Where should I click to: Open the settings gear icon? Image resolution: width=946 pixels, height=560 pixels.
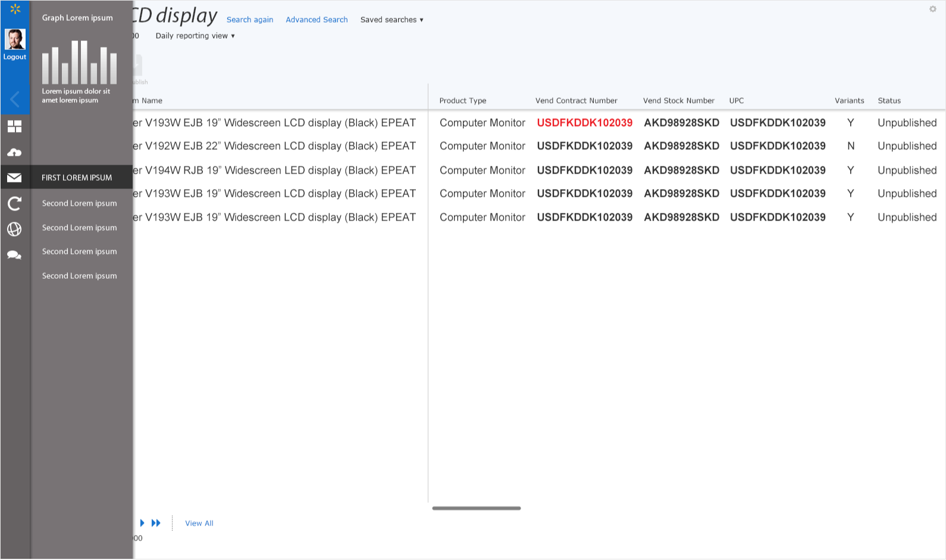coord(932,9)
